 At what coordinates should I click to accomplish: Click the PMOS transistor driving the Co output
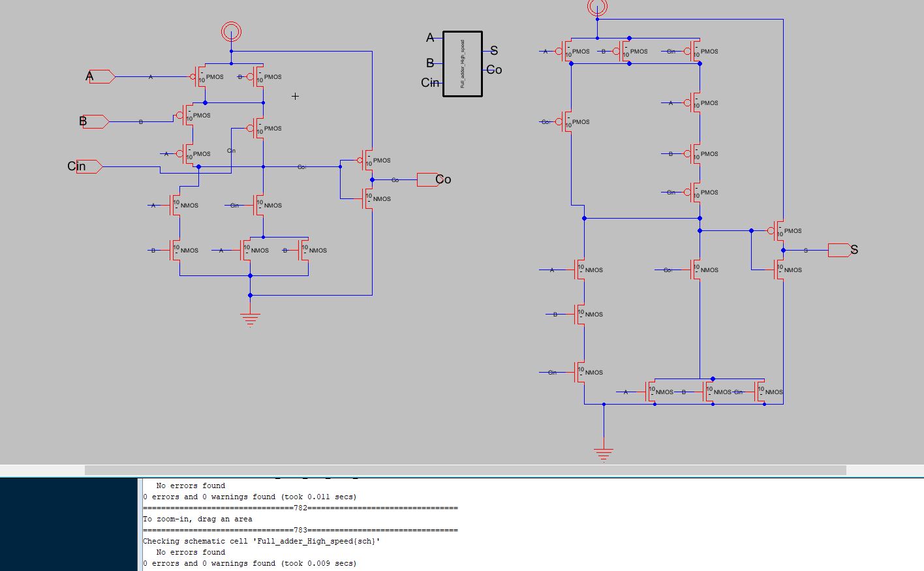367,160
